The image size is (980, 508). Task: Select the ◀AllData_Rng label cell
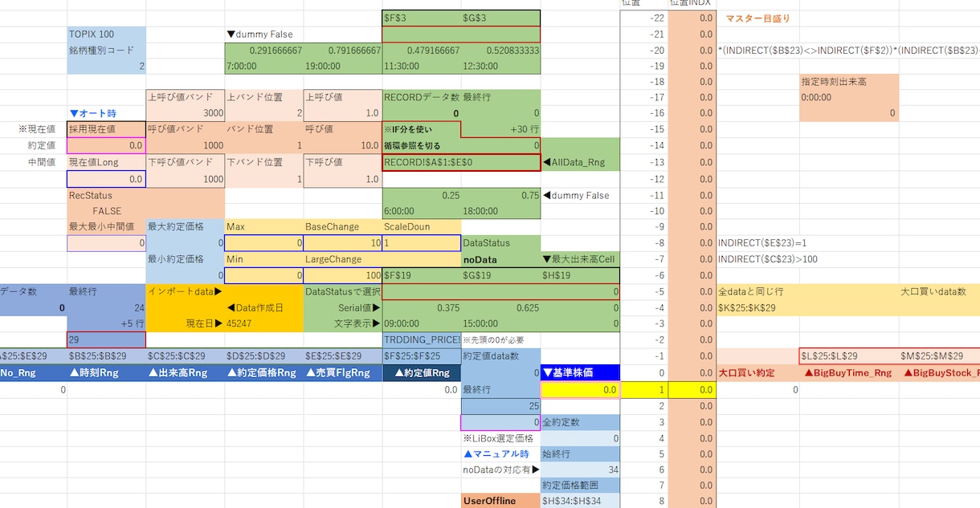coord(580,162)
